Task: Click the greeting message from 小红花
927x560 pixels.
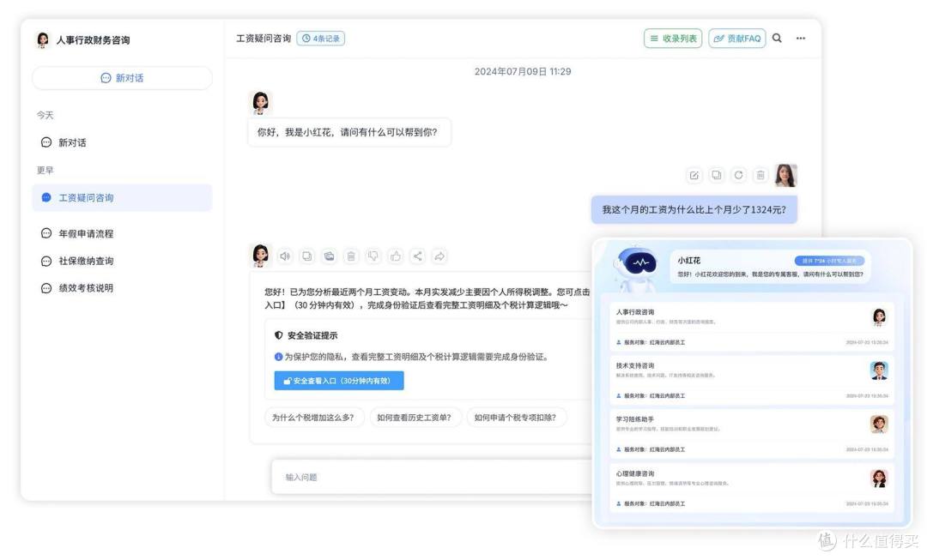Action: coord(348,132)
